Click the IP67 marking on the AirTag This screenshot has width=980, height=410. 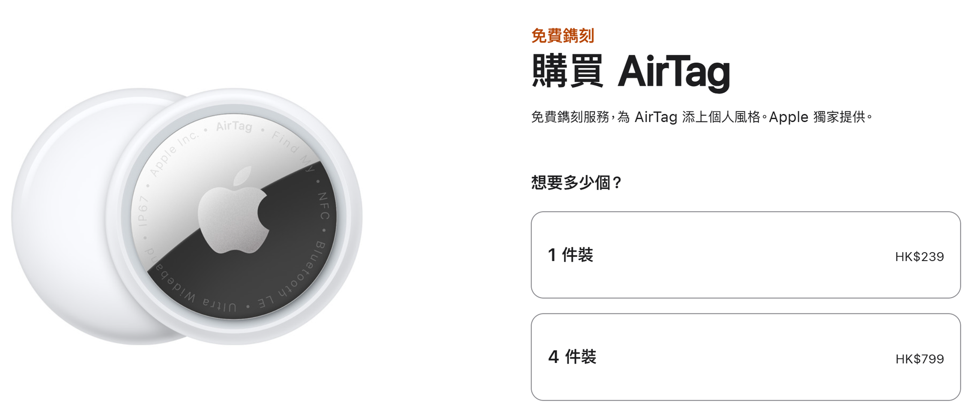143,211
